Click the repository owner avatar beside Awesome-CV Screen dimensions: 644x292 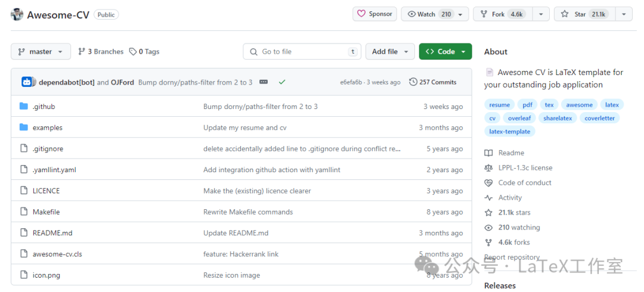coord(17,15)
